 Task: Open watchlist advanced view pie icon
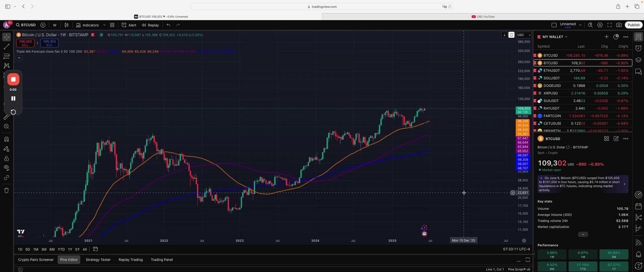tap(616, 37)
